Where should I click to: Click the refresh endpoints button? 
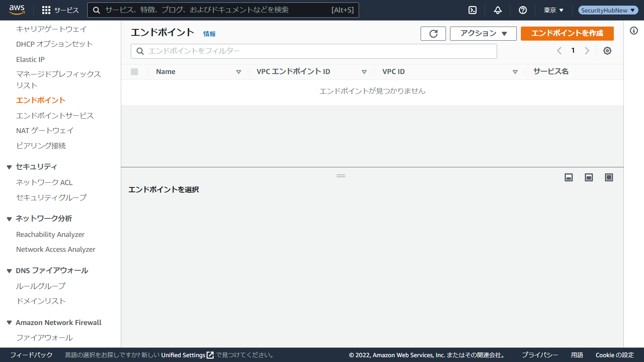pyautogui.click(x=433, y=34)
